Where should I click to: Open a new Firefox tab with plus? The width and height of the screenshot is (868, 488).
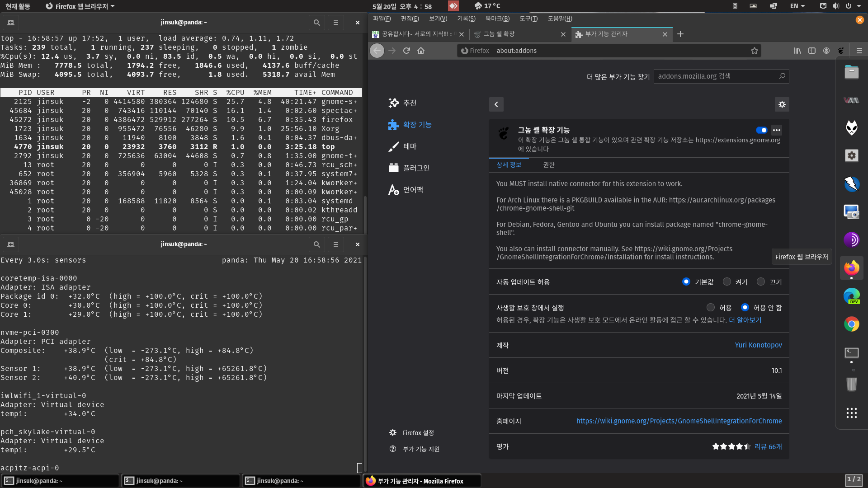pyautogui.click(x=680, y=34)
